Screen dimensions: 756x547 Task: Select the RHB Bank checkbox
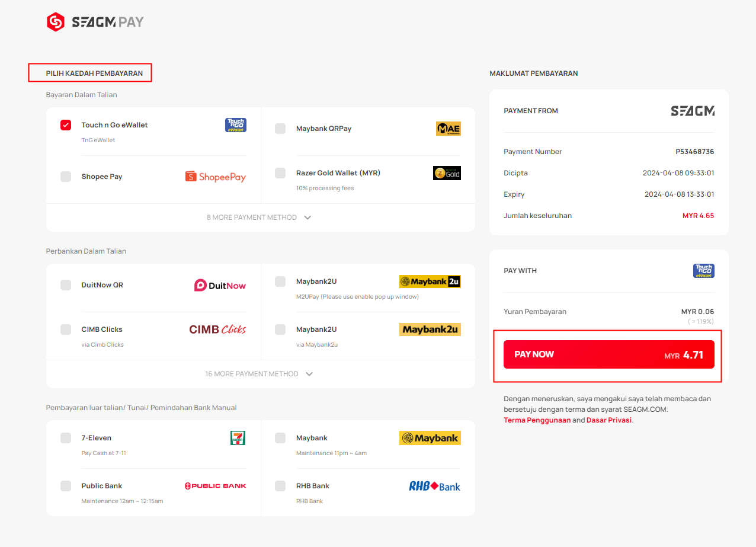[x=280, y=486]
